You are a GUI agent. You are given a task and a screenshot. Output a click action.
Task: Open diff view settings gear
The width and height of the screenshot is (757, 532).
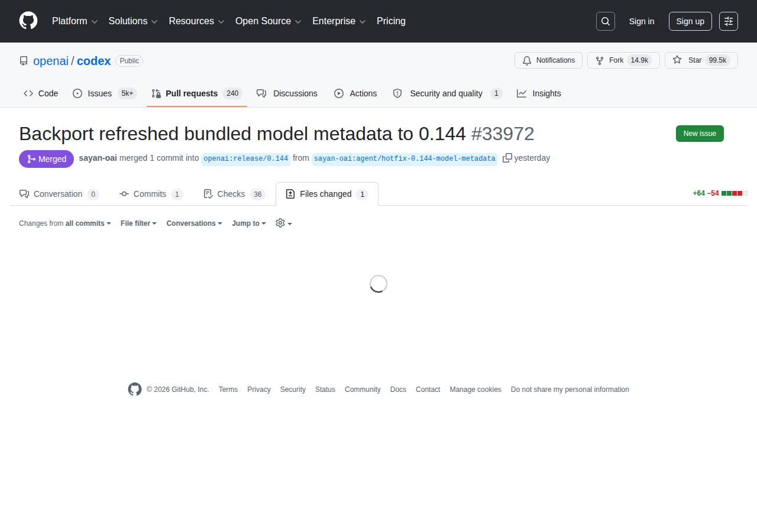point(284,223)
